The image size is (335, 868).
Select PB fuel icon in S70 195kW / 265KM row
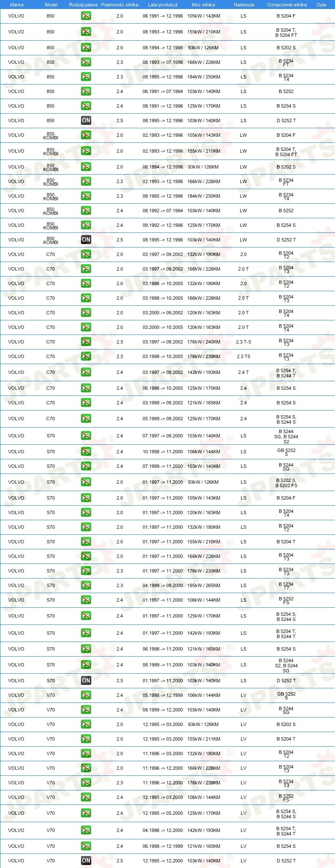(x=86, y=585)
